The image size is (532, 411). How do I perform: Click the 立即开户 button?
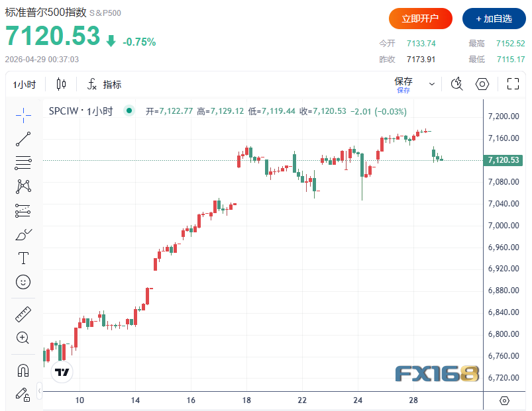pyautogui.click(x=420, y=19)
